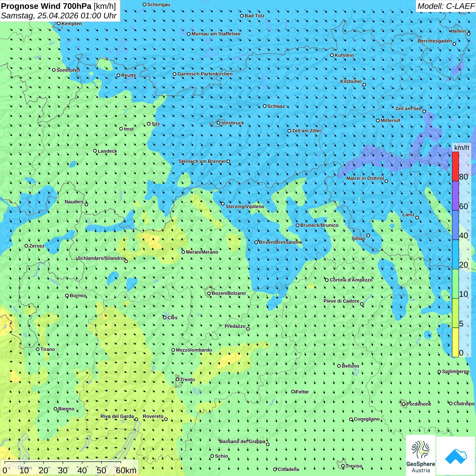Click the Trento city marker circle
This screenshot has height=476, width=476.
177,379
